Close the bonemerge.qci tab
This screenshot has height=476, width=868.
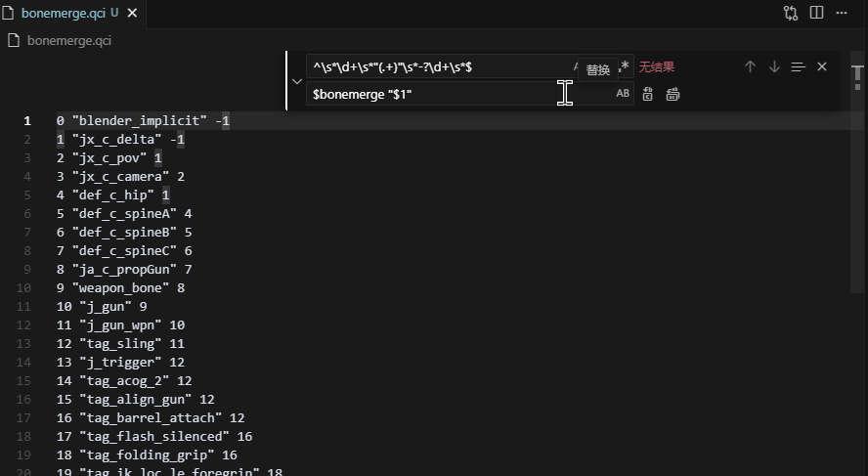(x=132, y=13)
